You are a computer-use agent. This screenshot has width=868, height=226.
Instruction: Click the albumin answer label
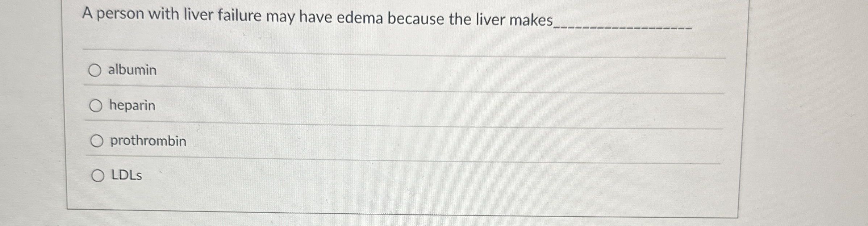pos(133,70)
